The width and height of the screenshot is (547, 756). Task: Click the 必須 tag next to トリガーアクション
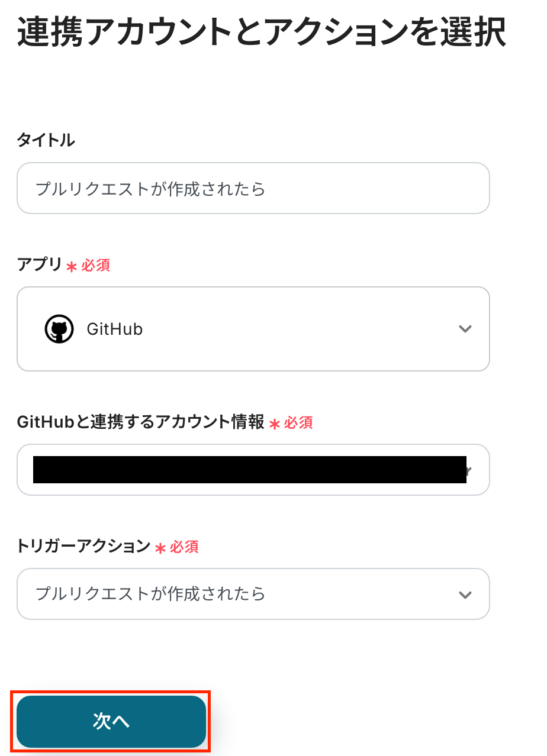[x=184, y=547]
